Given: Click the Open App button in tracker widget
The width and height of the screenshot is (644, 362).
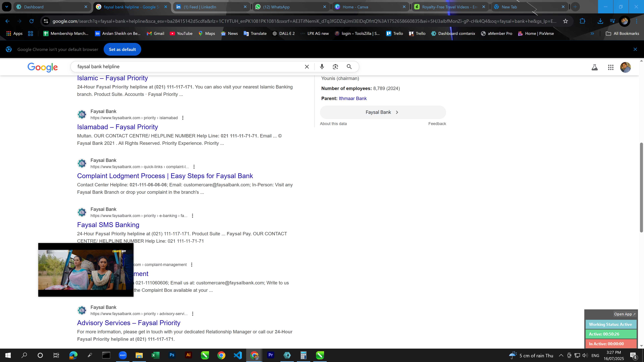Looking at the screenshot, I should point(625,314).
